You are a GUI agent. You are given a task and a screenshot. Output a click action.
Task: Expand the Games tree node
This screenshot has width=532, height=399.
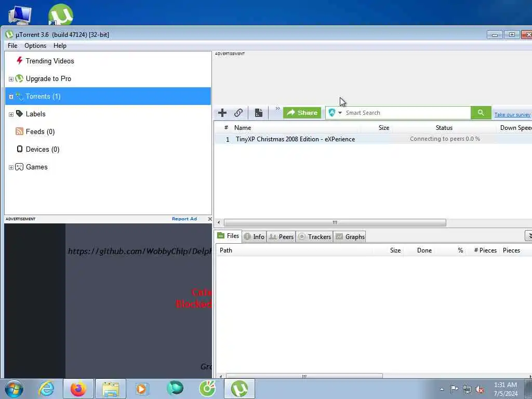[11, 167]
